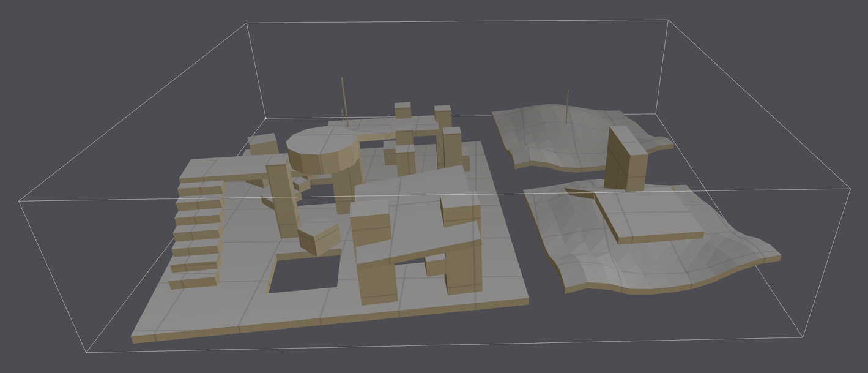
Task: Select the tall thin pole behind cylinder
Action: click(344, 102)
